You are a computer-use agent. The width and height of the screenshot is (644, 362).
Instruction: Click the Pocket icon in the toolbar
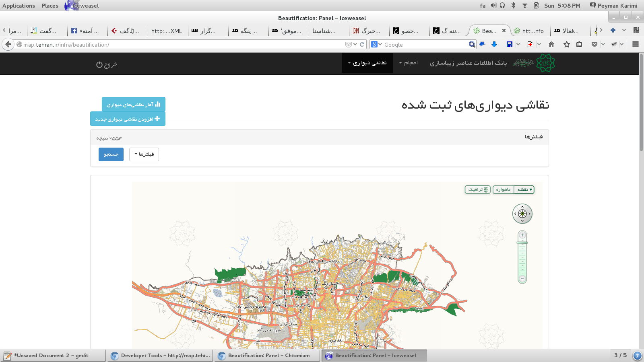(x=594, y=44)
